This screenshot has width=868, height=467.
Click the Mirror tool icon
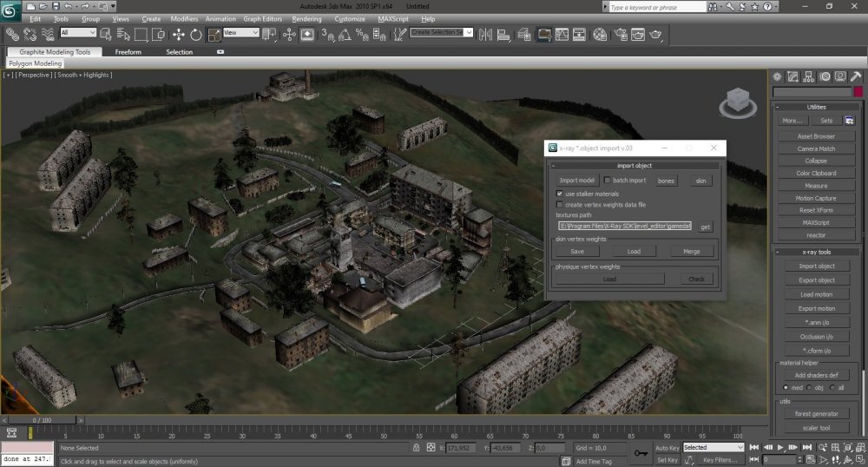[x=484, y=35]
